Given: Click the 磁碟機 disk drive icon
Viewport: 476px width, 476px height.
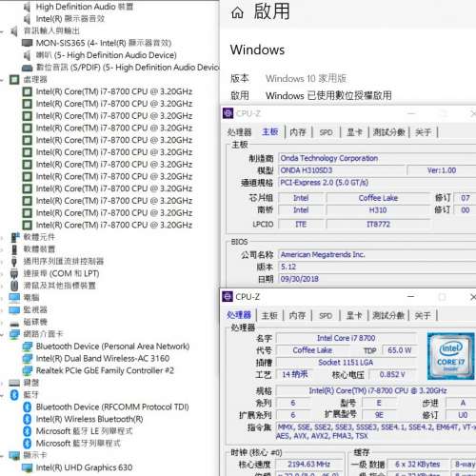Looking at the screenshot, I should (14, 324).
